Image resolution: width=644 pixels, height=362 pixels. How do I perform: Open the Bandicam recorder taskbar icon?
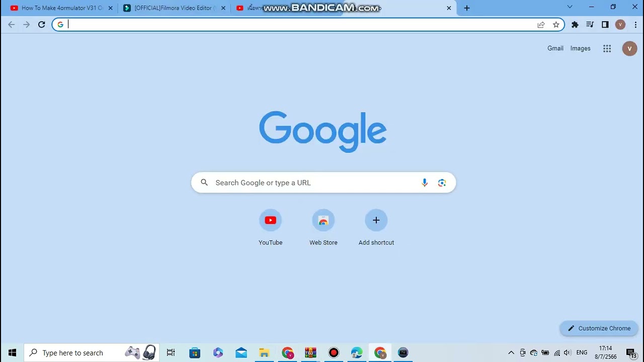tap(334, 352)
